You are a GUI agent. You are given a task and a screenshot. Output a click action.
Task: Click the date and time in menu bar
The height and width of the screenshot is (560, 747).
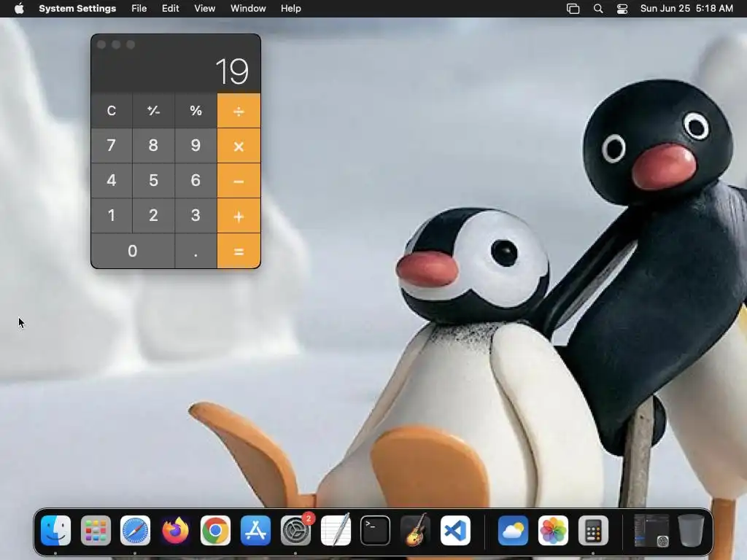(x=686, y=9)
